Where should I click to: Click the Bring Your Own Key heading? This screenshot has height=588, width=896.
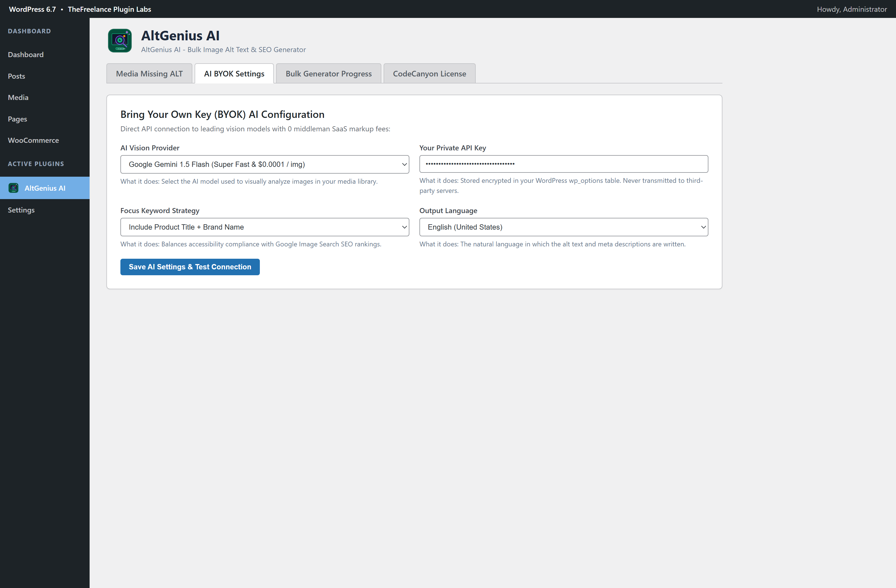click(x=223, y=115)
